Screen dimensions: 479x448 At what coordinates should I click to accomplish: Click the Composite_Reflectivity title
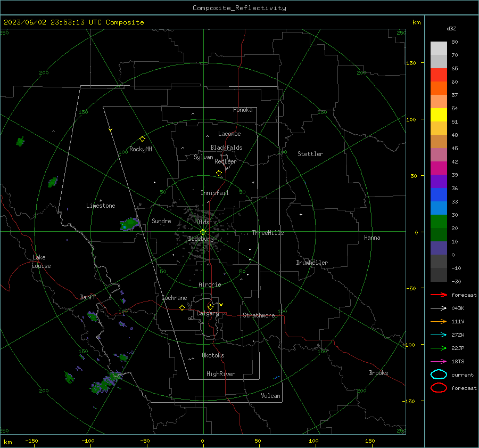(240, 8)
